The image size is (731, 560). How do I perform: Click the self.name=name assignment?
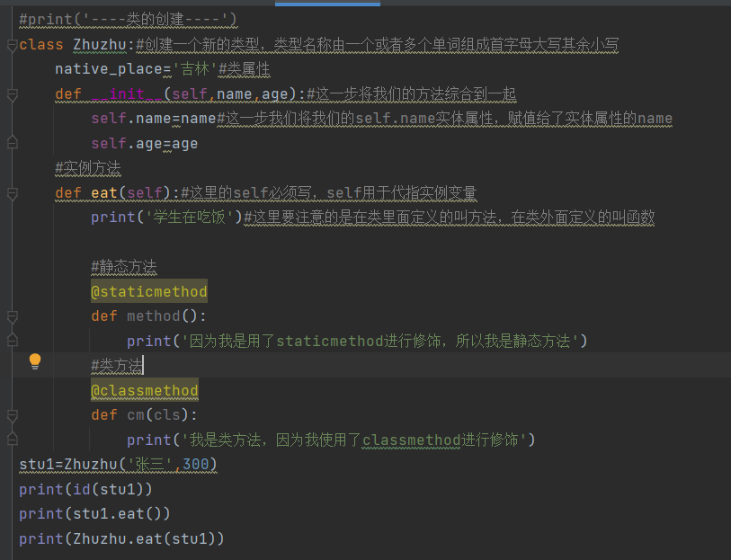(x=154, y=119)
